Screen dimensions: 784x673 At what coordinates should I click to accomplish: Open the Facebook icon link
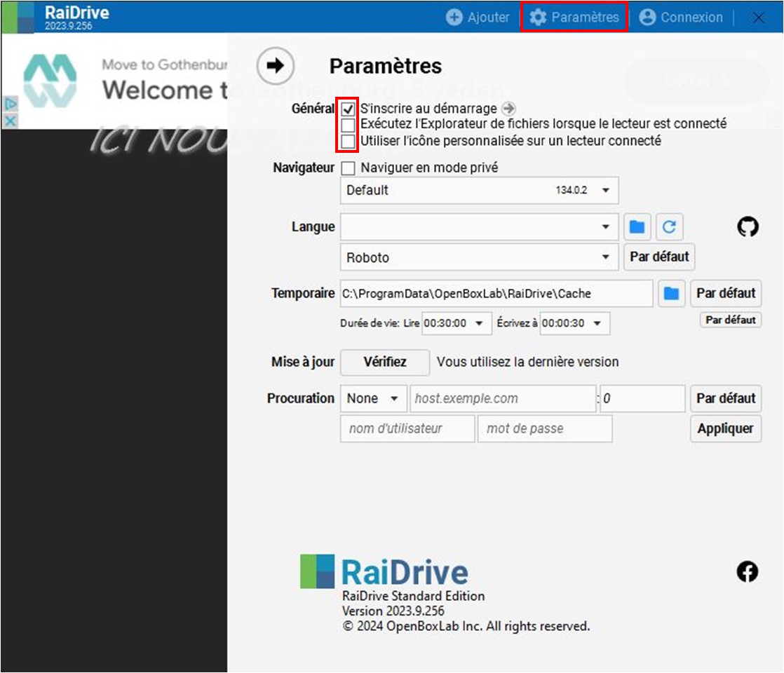748,572
